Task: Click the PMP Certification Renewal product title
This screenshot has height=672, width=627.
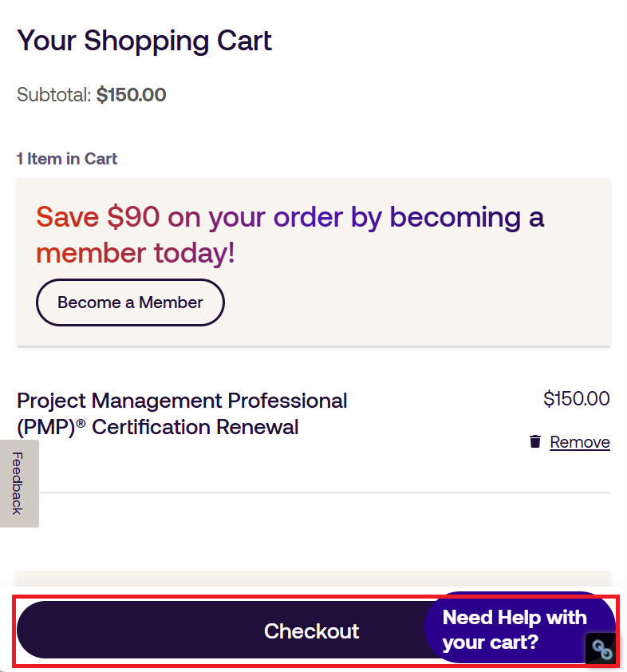Action: point(182,413)
